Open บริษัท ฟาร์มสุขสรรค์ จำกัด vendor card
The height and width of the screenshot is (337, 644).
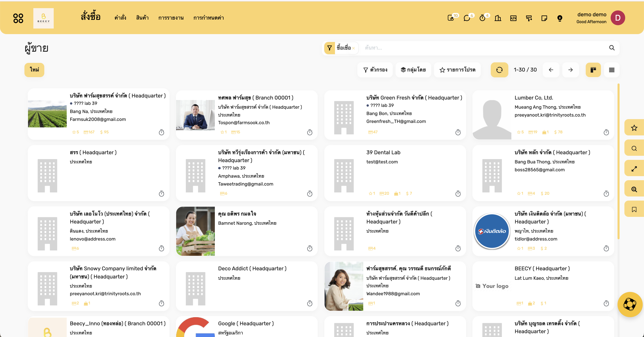coord(99,114)
